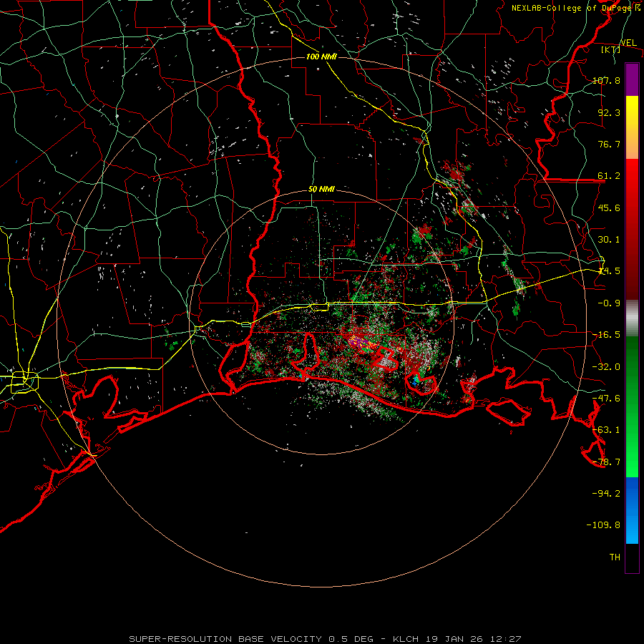Image resolution: width=644 pixels, height=644 pixels.
Task: Click the 30.1 legend value
Action: coord(609,240)
